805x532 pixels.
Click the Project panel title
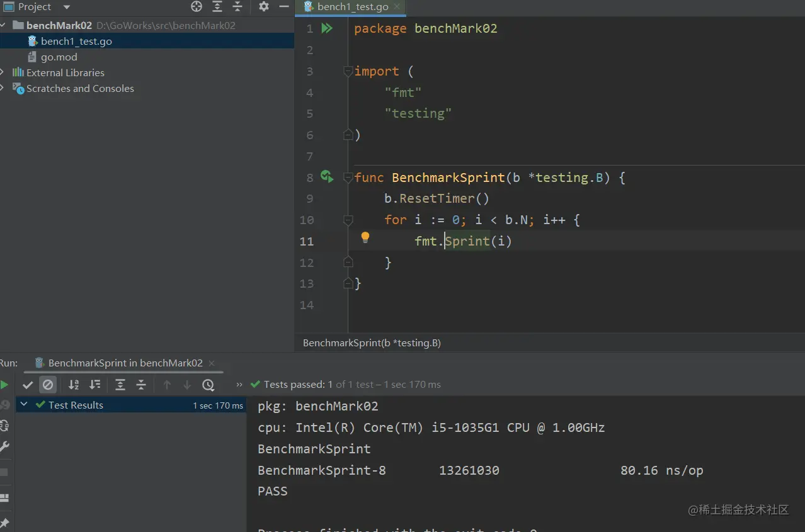coord(35,7)
